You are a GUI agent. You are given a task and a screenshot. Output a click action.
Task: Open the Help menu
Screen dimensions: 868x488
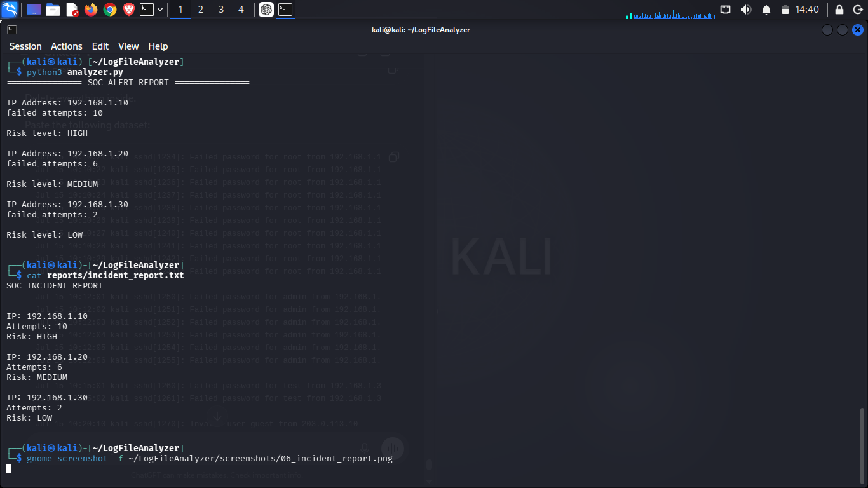[158, 46]
